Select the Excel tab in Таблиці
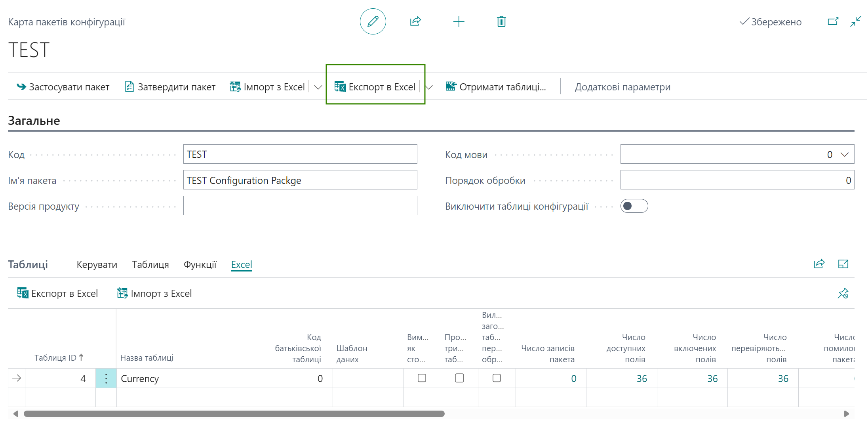868x432 pixels. 242,264
